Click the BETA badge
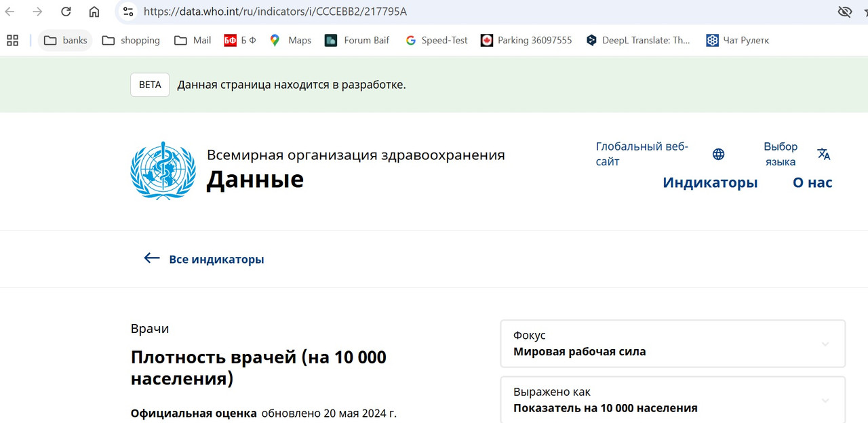The width and height of the screenshot is (868, 423). point(150,85)
